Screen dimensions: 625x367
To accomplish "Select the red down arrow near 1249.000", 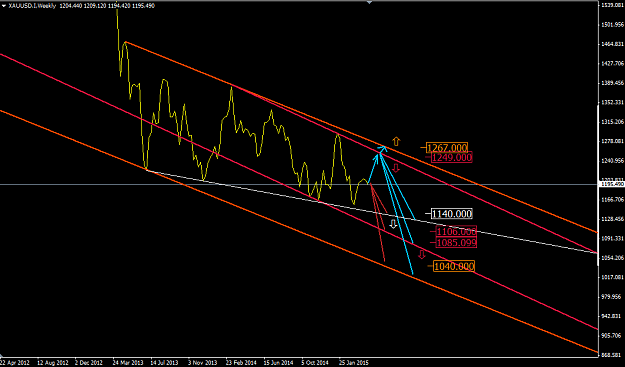I will [395, 168].
